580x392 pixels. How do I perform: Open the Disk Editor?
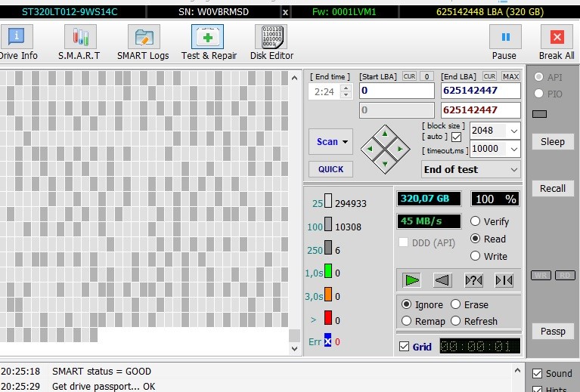(272, 42)
